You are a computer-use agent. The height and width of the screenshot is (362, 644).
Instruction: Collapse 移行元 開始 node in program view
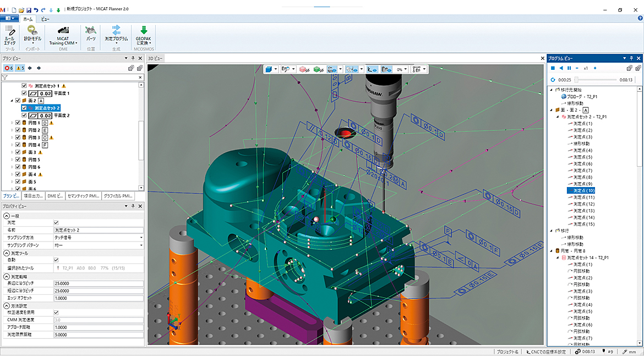[x=552, y=90]
